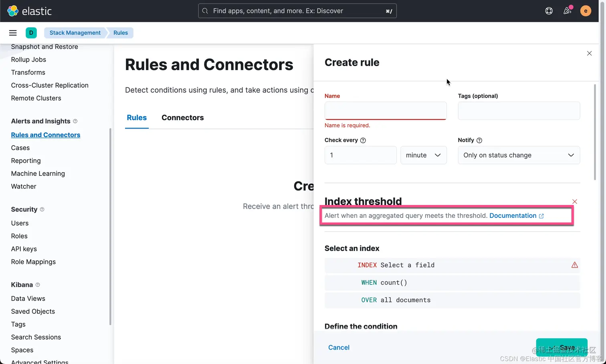Open Tags in Kibana section
Image resolution: width=606 pixels, height=364 pixels.
(x=18, y=324)
